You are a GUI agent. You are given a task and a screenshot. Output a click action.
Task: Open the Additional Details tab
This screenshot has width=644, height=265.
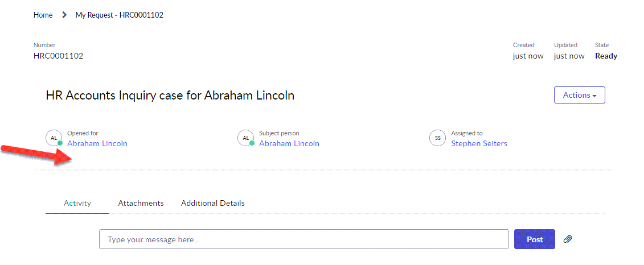click(x=213, y=203)
